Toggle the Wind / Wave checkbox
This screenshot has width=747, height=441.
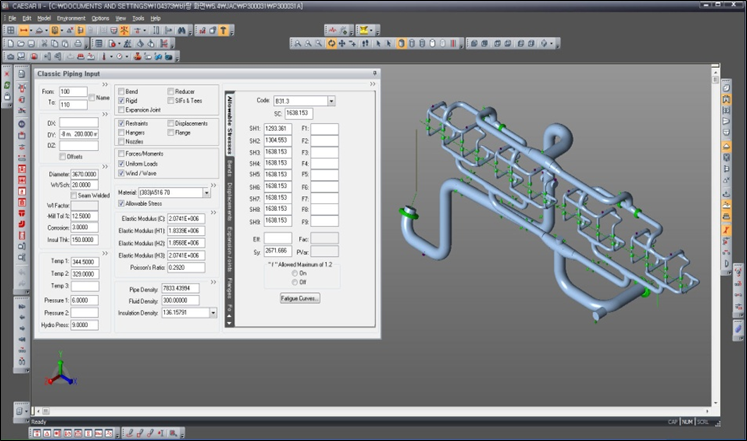(x=121, y=172)
